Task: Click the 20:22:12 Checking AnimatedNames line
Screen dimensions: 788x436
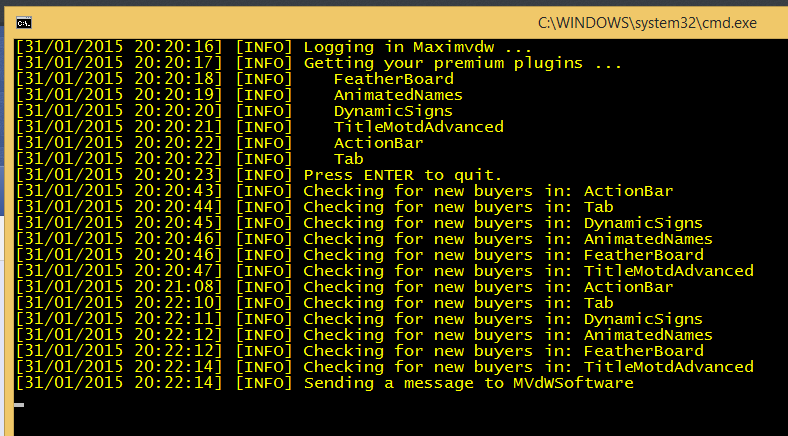Action: (364, 336)
